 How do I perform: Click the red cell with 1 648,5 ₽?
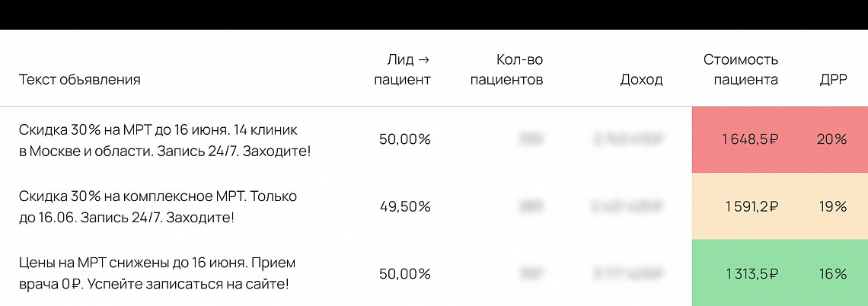click(749, 139)
